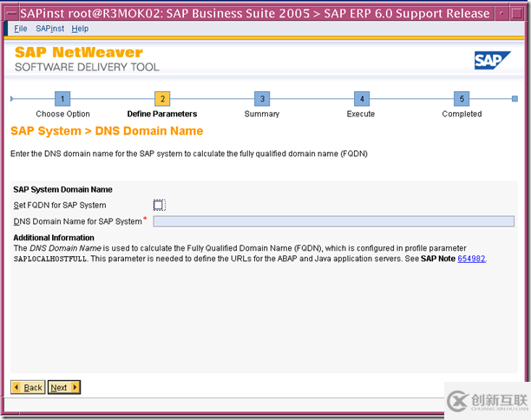Click step 1 Choose Option marker
Image resolution: width=531 pixels, height=420 pixels.
pyautogui.click(x=62, y=99)
